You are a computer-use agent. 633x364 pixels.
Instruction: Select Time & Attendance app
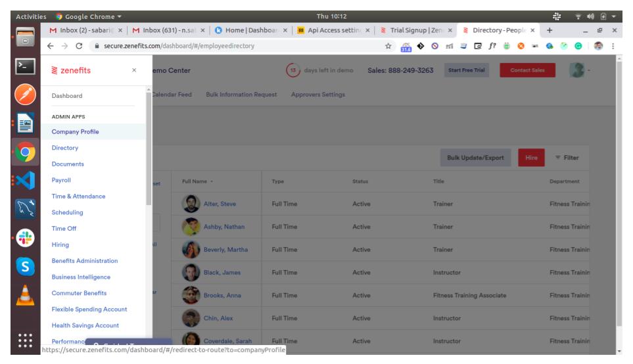(x=78, y=196)
